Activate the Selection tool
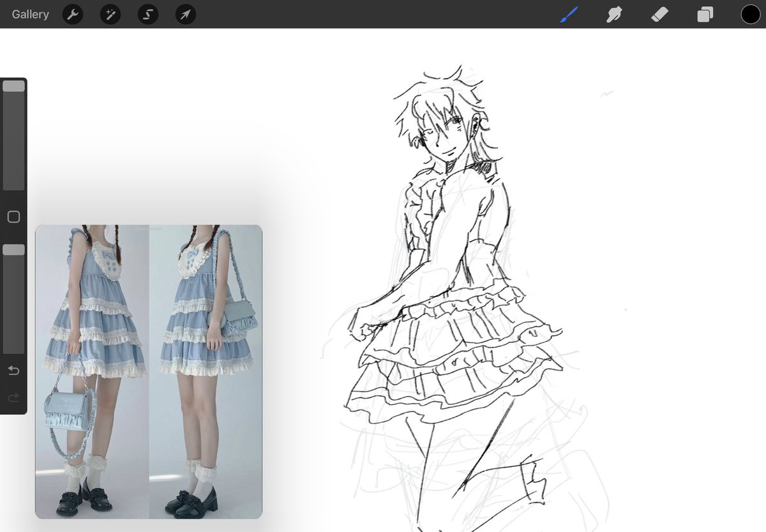The image size is (766, 532). (x=148, y=14)
